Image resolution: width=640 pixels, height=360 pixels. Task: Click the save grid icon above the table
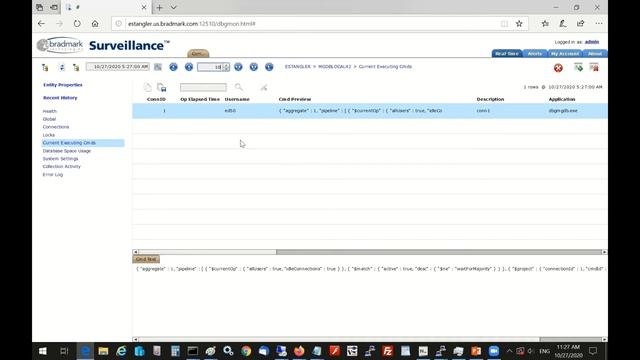point(162,87)
